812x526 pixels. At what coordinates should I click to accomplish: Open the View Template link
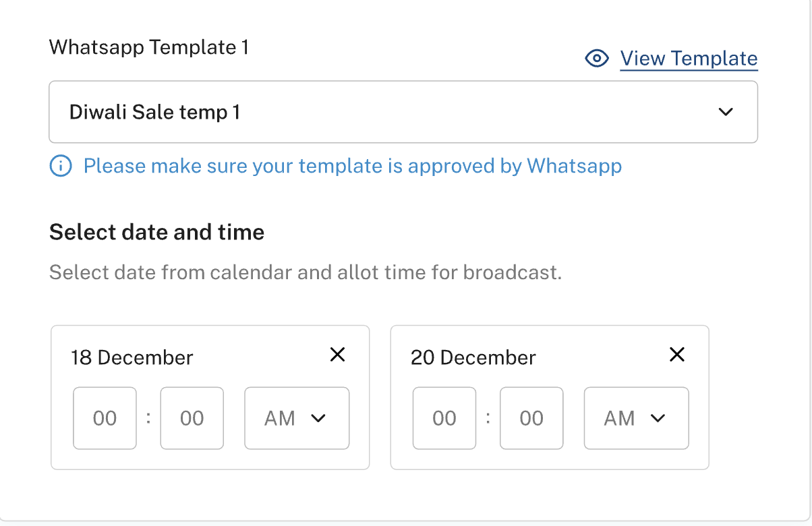tap(689, 59)
